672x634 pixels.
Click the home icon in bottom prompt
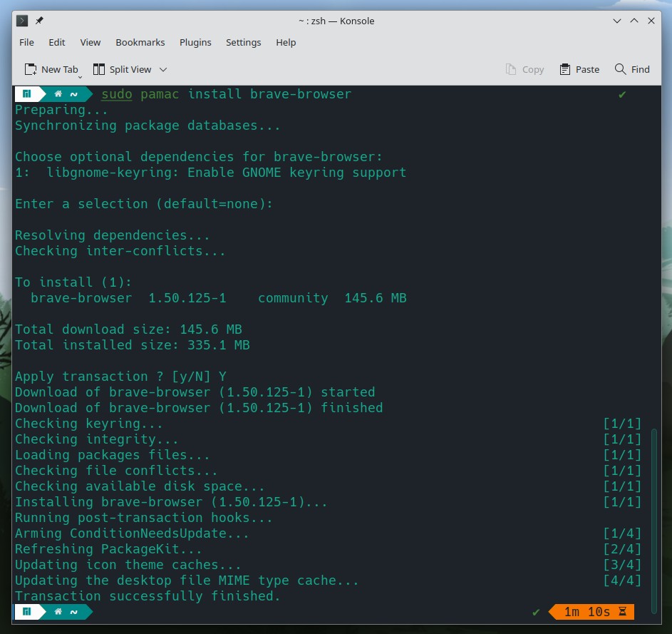58,611
